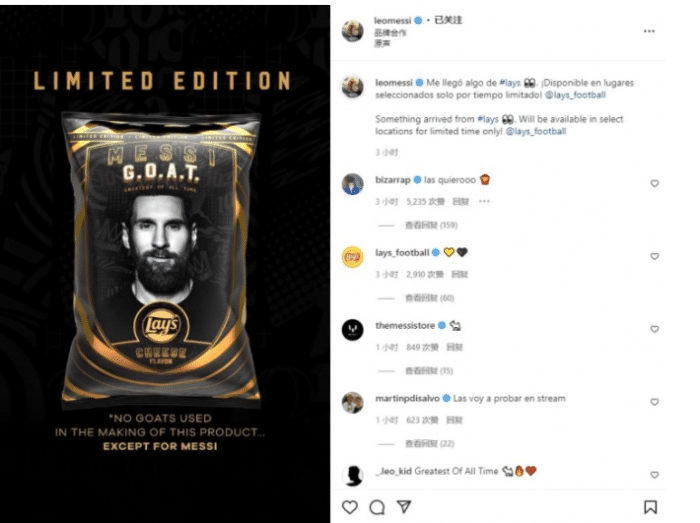Open leomessi profile picture in the header
Viewport: 700px width, 523px height.
click(353, 31)
